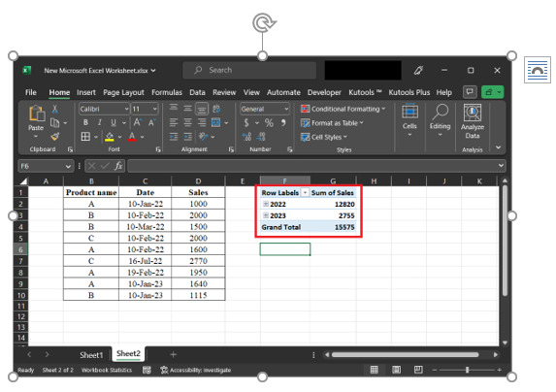Toggle Align Right
The height and width of the screenshot is (392, 556).
click(x=202, y=122)
